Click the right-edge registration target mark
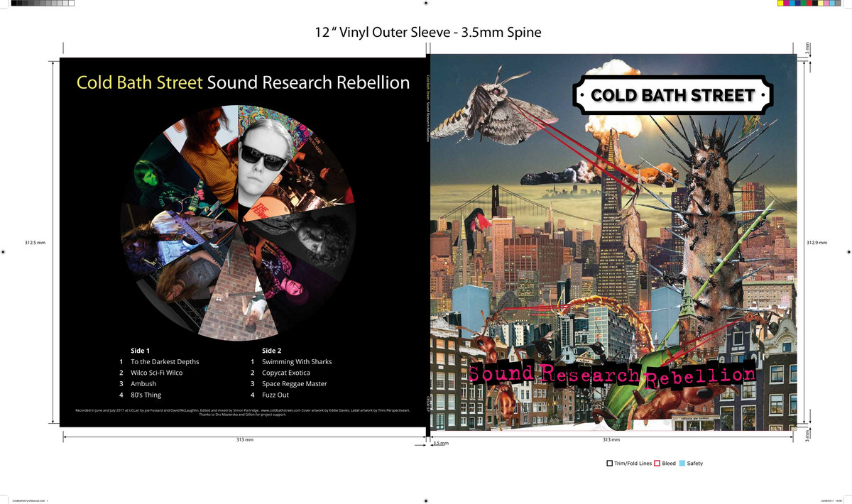Screen dimensions: 852x504 coord(849,251)
